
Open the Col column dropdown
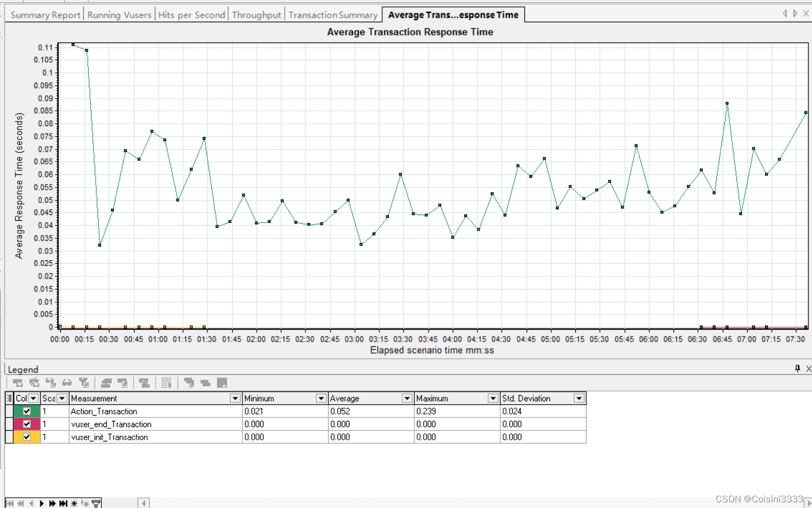(x=33, y=398)
